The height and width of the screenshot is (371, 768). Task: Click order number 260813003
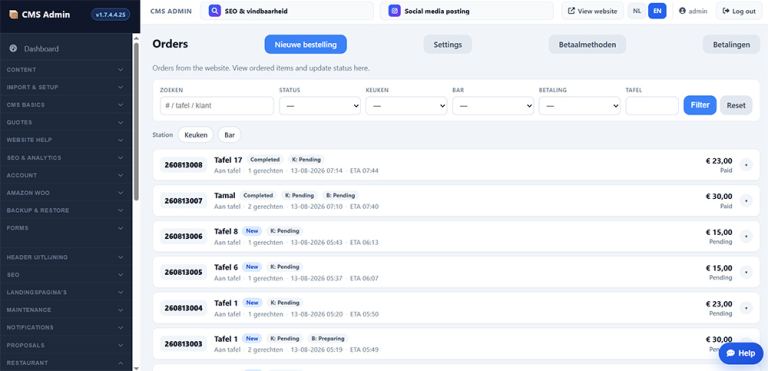[x=184, y=344]
